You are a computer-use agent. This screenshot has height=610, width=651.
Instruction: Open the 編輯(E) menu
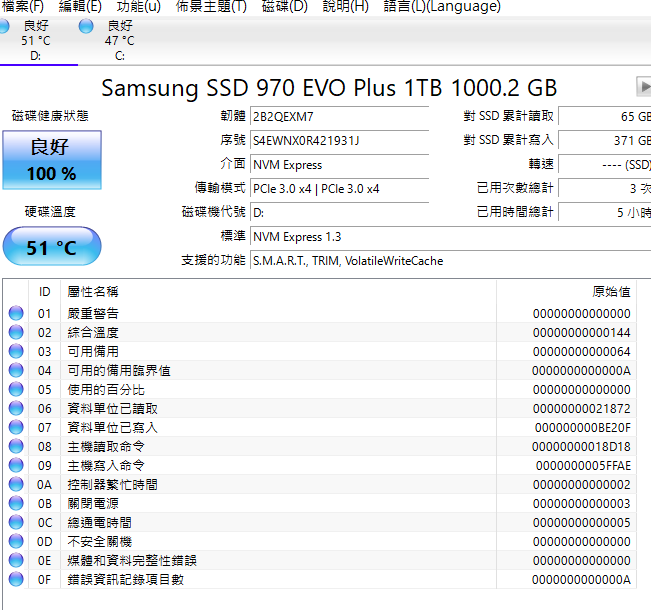[80, 6]
